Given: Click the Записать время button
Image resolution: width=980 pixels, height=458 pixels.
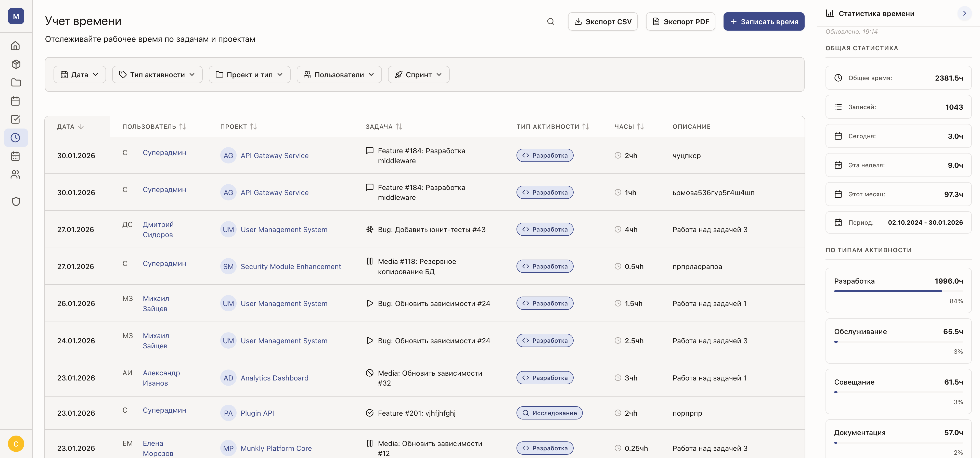Looking at the screenshot, I should coord(764,22).
